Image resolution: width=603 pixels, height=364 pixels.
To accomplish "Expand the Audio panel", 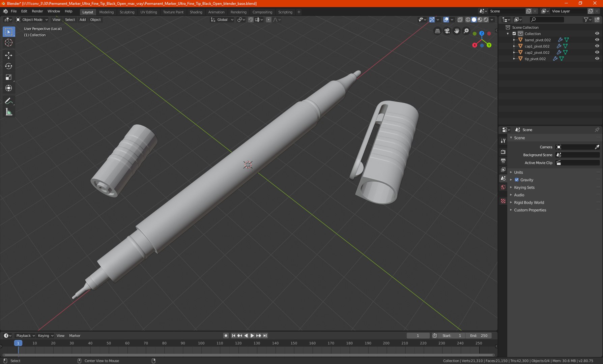I will tap(519, 195).
